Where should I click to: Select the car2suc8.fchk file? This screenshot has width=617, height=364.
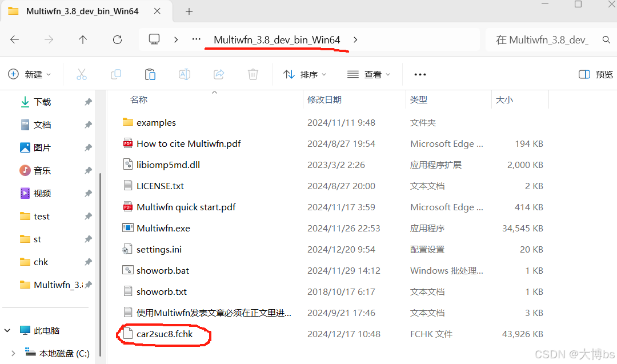165,334
